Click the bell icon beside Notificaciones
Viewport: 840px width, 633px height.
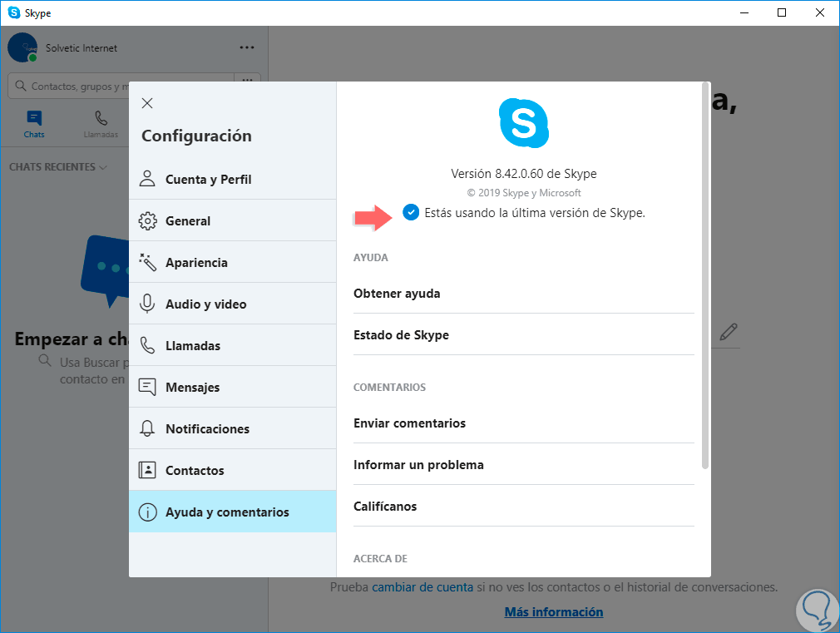(147, 428)
